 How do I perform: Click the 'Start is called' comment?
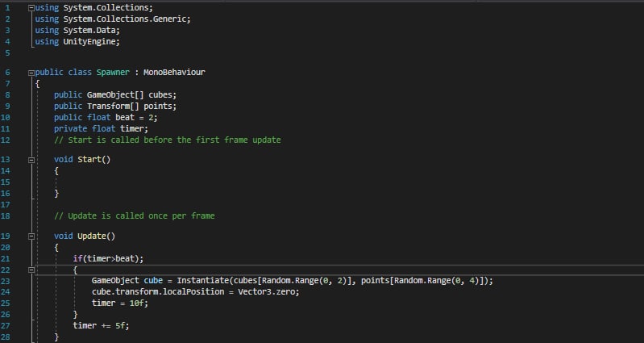coord(167,140)
